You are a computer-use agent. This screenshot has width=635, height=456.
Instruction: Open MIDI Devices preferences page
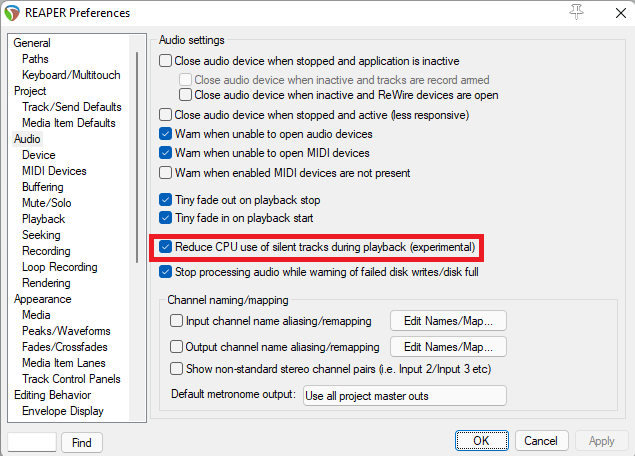(54, 171)
